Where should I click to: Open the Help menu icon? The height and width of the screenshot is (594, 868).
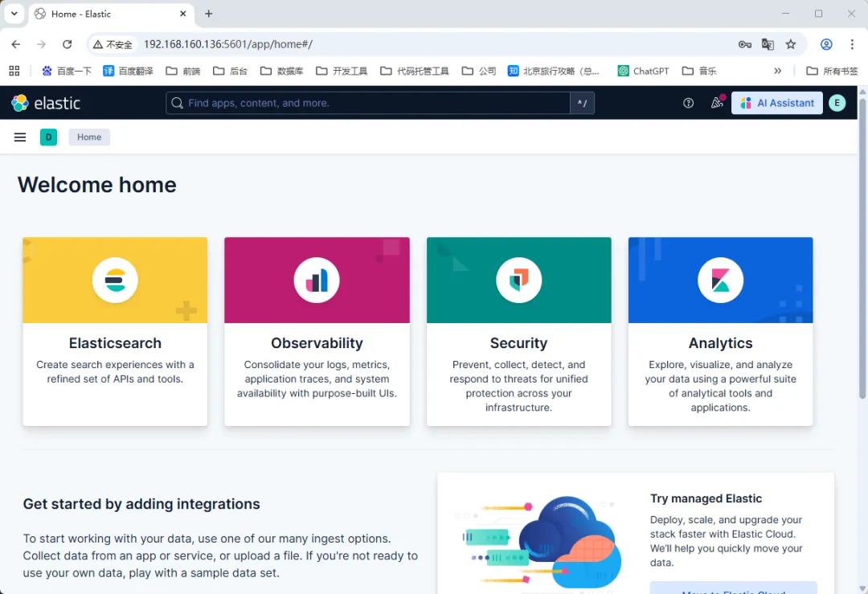(688, 103)
